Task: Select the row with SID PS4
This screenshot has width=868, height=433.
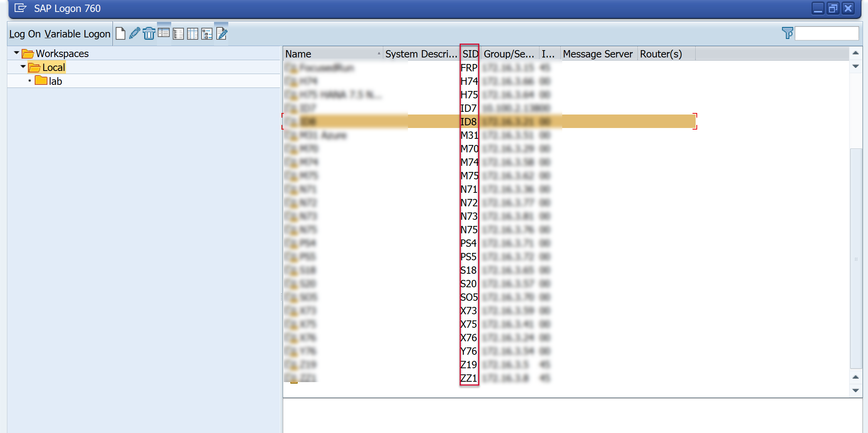Action: click(469, 243)
